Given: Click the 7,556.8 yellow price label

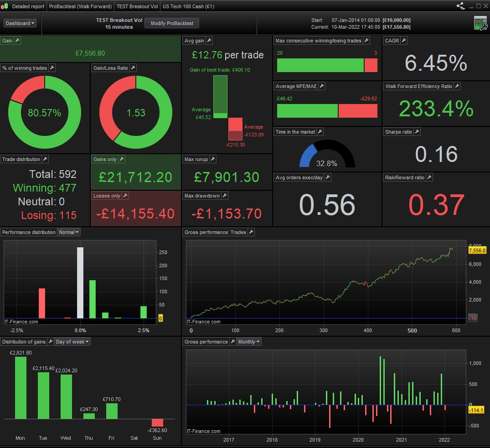Looking at the screenshot, I should (477, 250).
